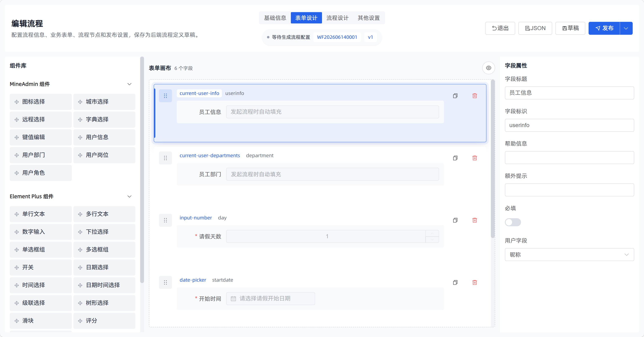Viewport: 644px width, 337px height.
Task: Duplicate the department field
Action: (x=455, y=158)
